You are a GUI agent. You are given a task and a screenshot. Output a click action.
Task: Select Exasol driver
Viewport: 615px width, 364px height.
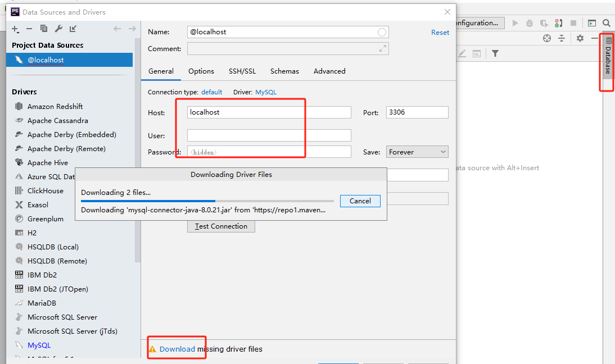[38, 205]
